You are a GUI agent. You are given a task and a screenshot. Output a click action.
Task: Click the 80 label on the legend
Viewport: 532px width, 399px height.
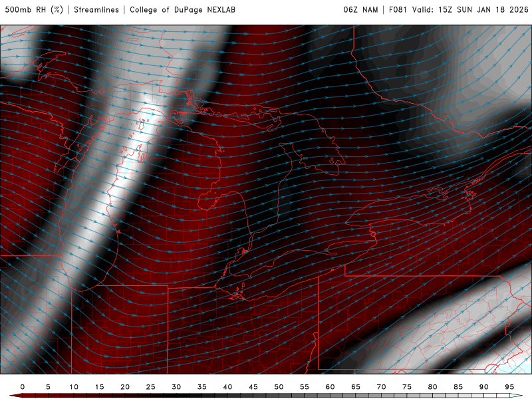433,387
